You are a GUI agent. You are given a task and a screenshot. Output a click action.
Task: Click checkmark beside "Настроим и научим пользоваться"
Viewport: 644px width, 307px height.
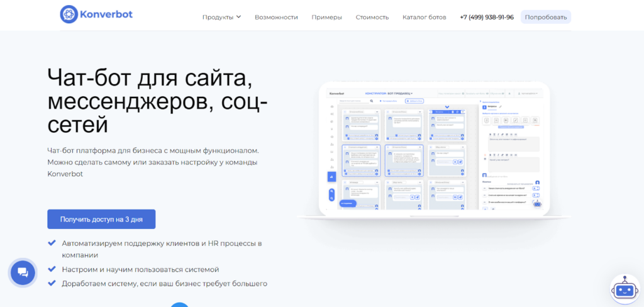coord(51,269)
